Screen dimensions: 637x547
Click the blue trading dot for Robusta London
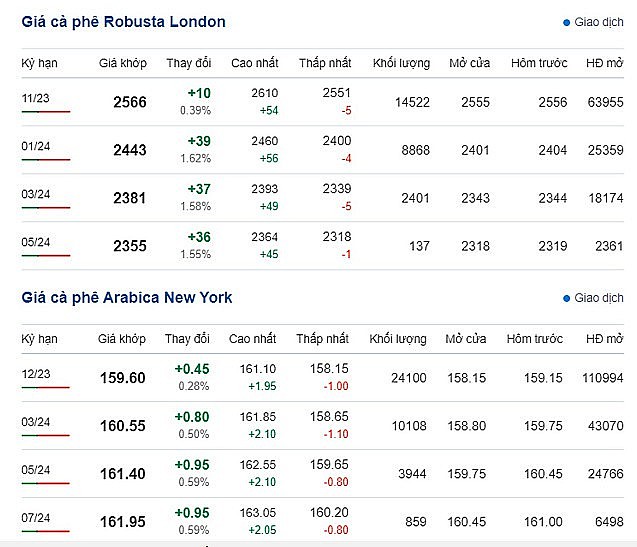(566, 22)
